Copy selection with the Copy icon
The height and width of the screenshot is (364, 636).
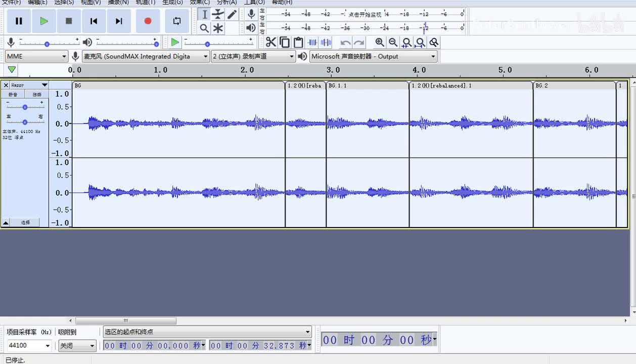tap(285, 42)
